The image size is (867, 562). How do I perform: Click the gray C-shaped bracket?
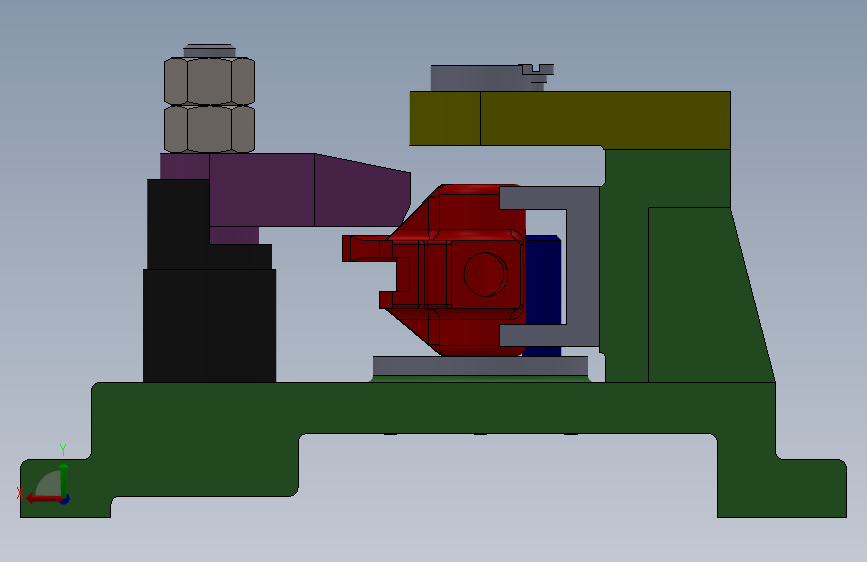point(583,267)
